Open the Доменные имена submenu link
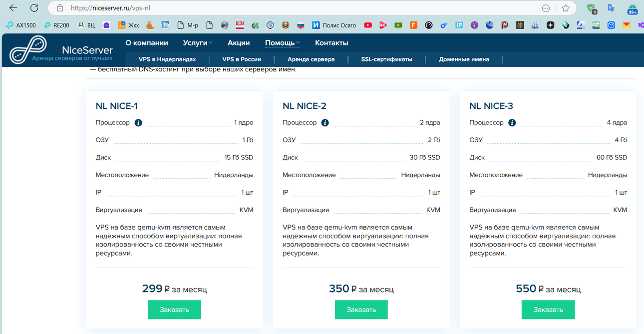 coord(464,59)
